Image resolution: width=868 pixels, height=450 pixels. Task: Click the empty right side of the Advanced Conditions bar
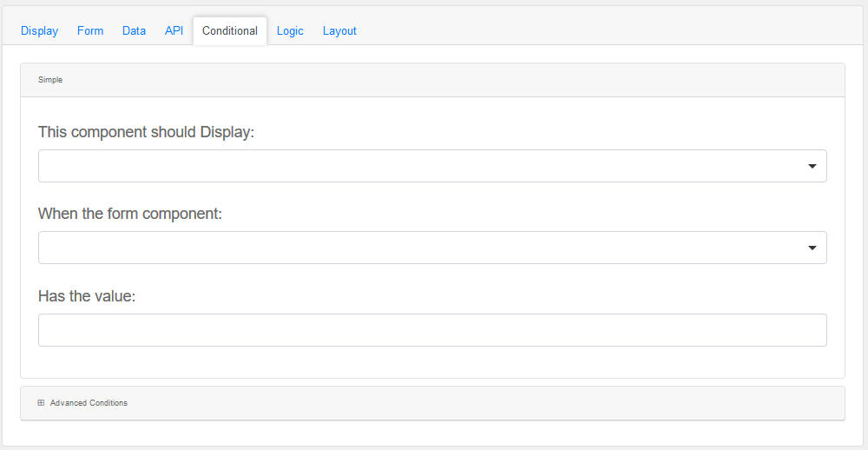pyautogui.click(x=608, y=403)
